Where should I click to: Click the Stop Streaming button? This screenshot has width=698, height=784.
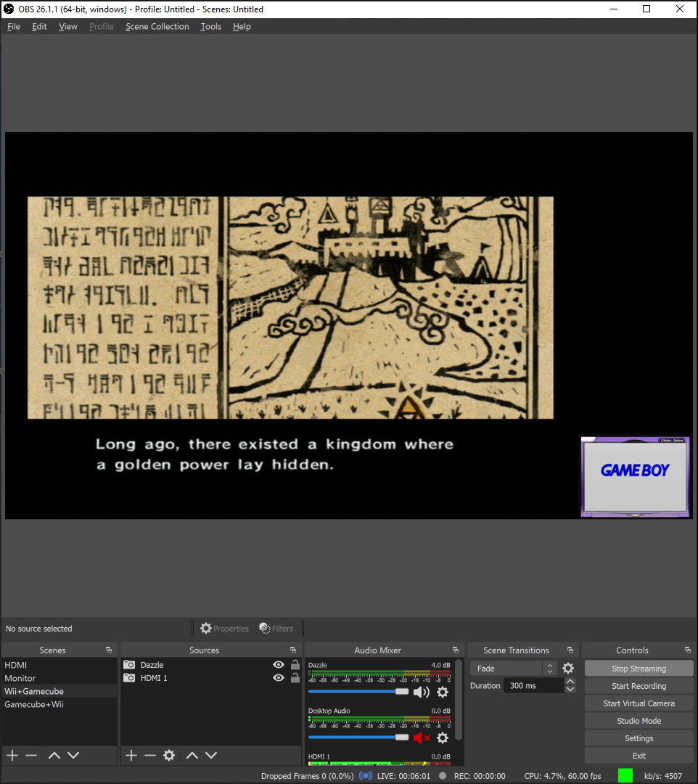[639, 669]
